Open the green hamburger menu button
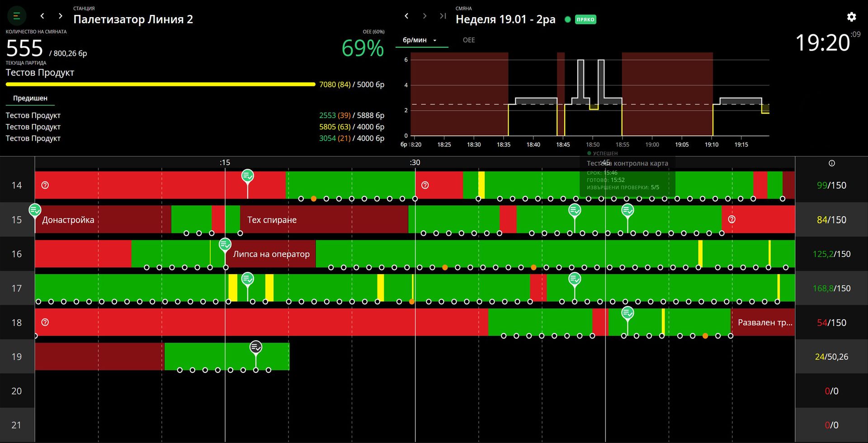Screen dimensions: 868x443 point(17,16)
